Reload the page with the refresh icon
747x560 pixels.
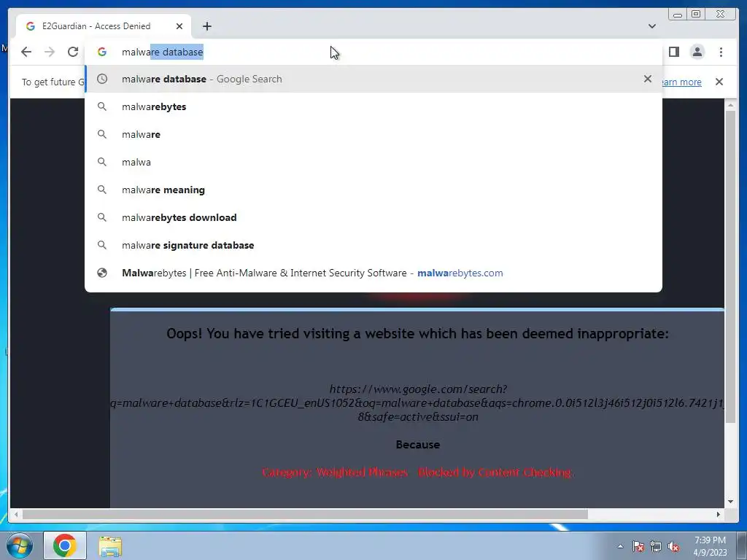pyautogui.click(x=73, y=52)
